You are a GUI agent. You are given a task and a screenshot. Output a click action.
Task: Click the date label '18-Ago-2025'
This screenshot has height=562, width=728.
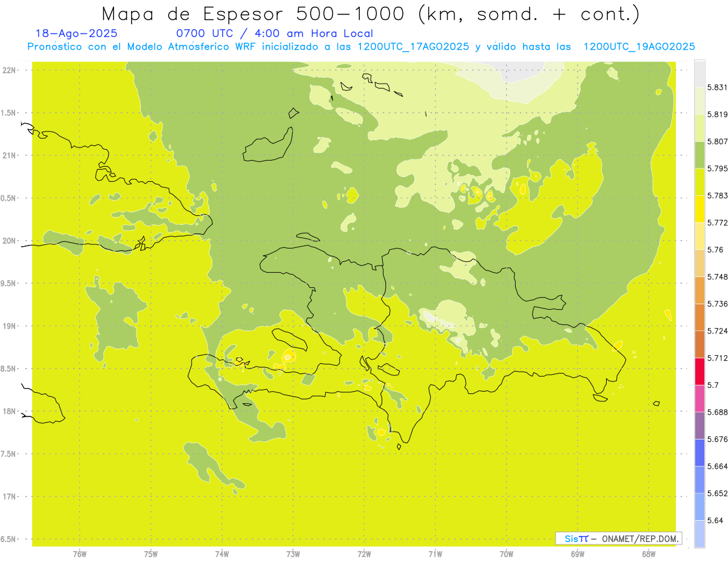click(x=77, y=33)
